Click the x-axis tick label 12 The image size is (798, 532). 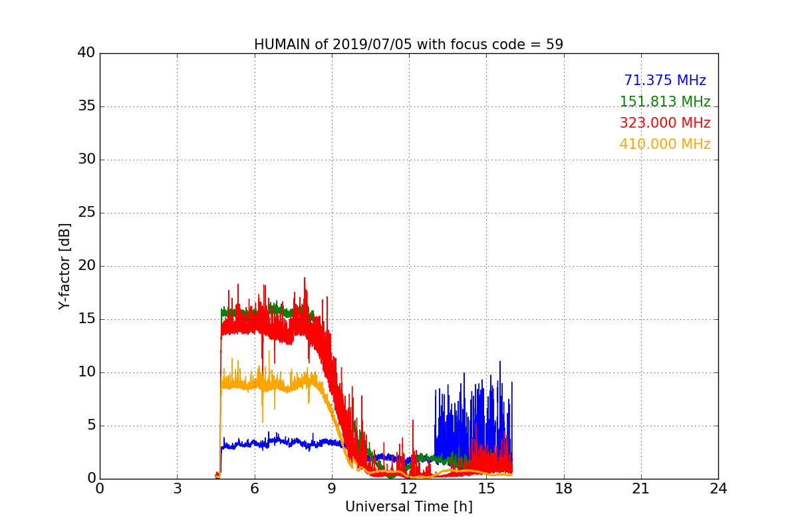coord(409,489)
